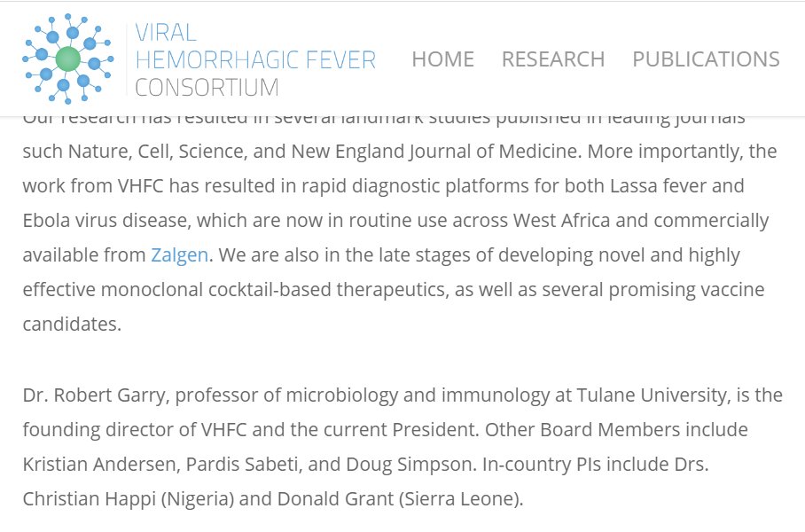Click the words Lassa fever
Screen dimensions: 805x532
point(693,186)
